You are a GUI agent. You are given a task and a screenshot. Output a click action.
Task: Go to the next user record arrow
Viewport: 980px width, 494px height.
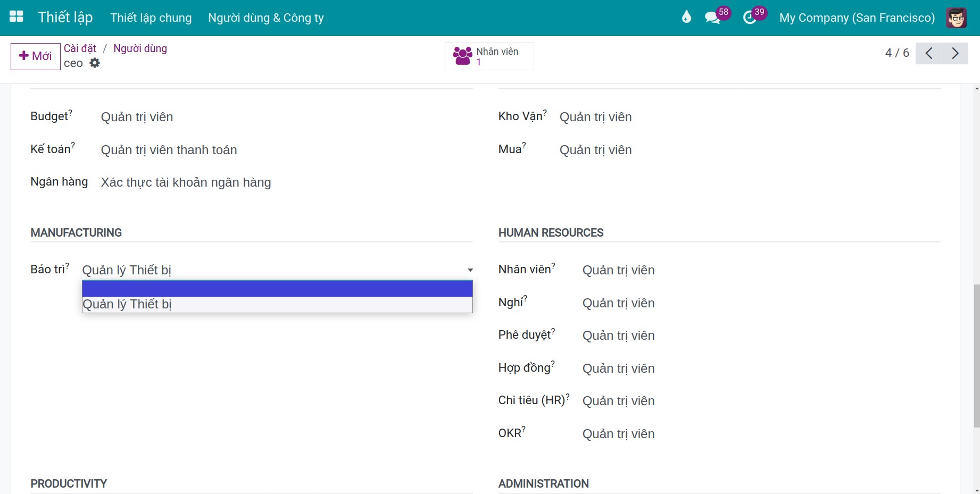[955, 53]
